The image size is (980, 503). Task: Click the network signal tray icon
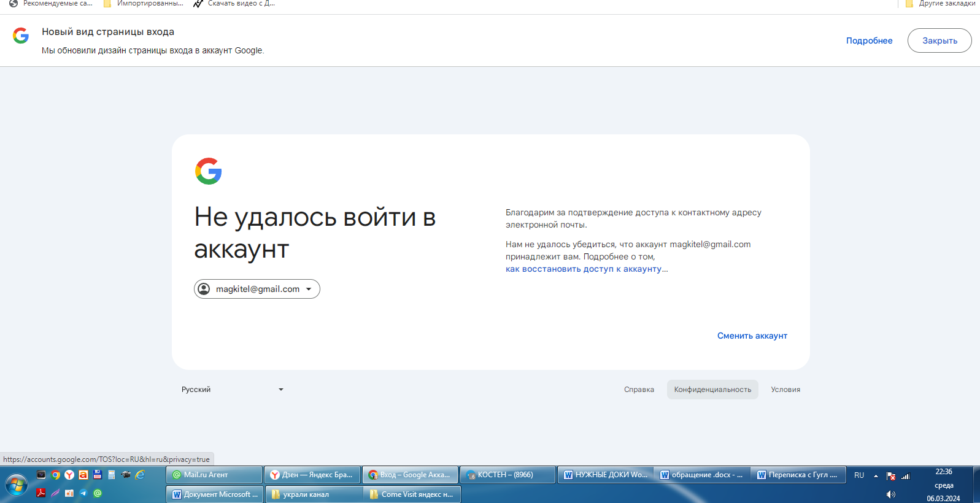[906, 476]
